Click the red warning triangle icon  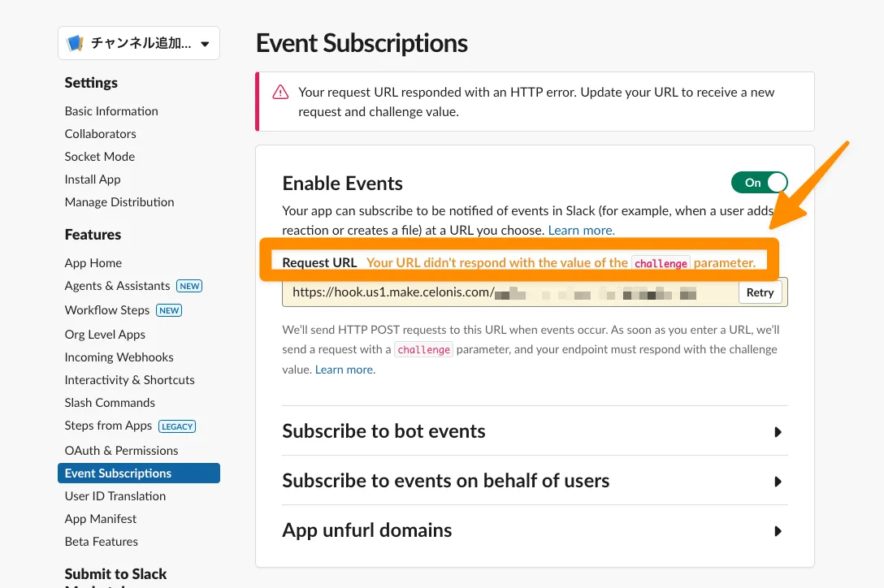click(x=279, y=92)
